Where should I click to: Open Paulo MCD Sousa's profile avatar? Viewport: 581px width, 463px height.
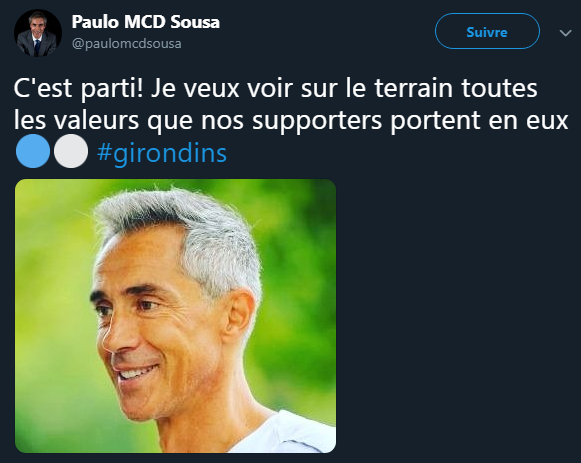click(x=38, y=33)
